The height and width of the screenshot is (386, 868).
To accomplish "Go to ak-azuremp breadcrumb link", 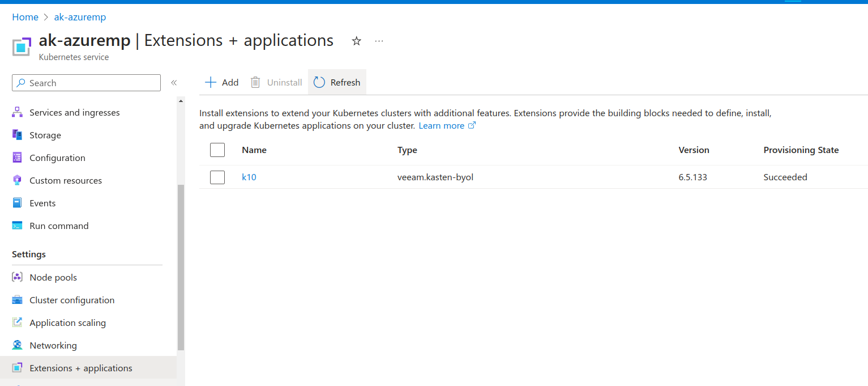I will [80, 17].
